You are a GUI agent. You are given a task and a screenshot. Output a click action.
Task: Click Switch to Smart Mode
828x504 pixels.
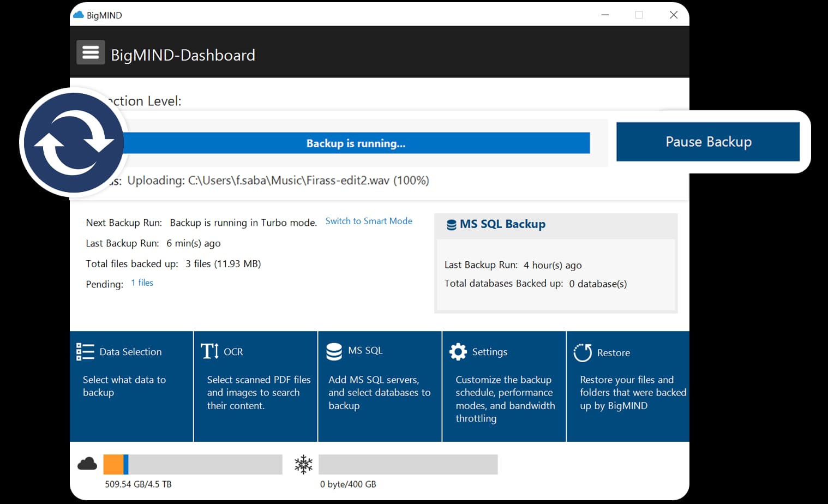click(x=369, y=221)
